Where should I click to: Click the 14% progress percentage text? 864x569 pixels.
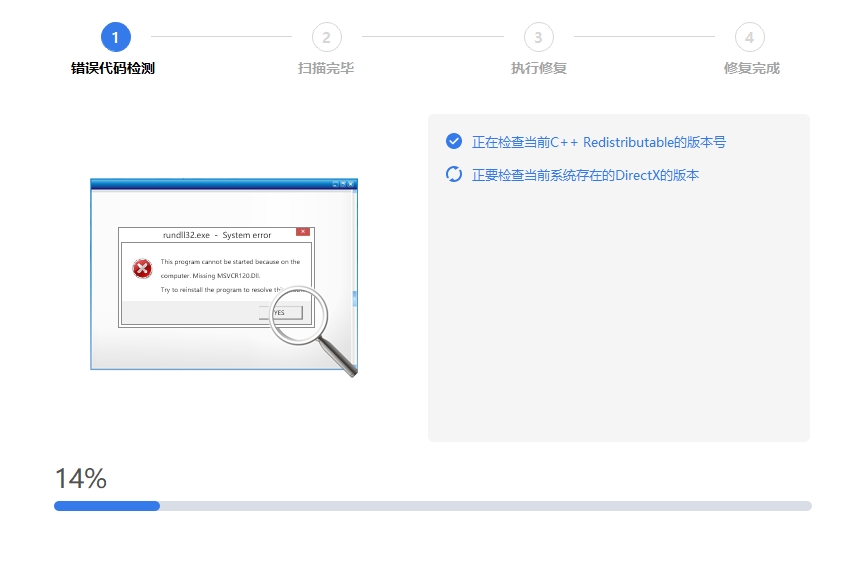(x=81, y=479)
